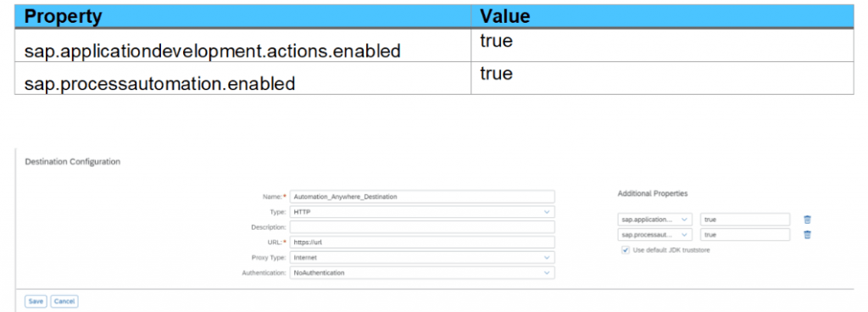Click the Name field with Automation_Anywhere_Destination
This screenshot has height=312, width=868.
422,197
